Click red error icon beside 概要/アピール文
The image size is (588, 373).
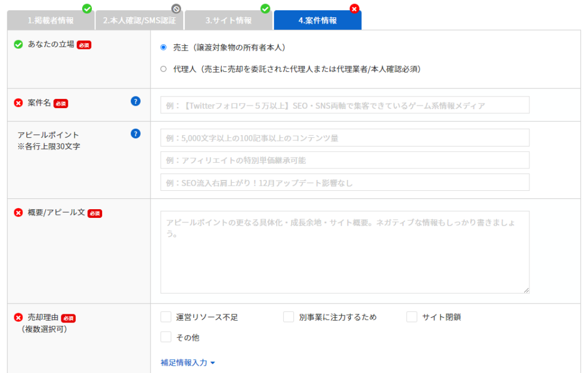tap(18, 213)
